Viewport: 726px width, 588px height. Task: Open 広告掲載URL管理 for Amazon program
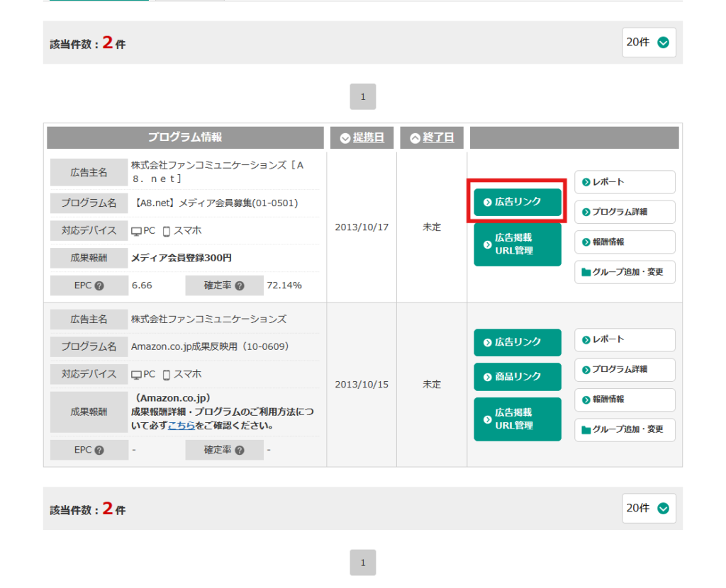pos(518,419)
